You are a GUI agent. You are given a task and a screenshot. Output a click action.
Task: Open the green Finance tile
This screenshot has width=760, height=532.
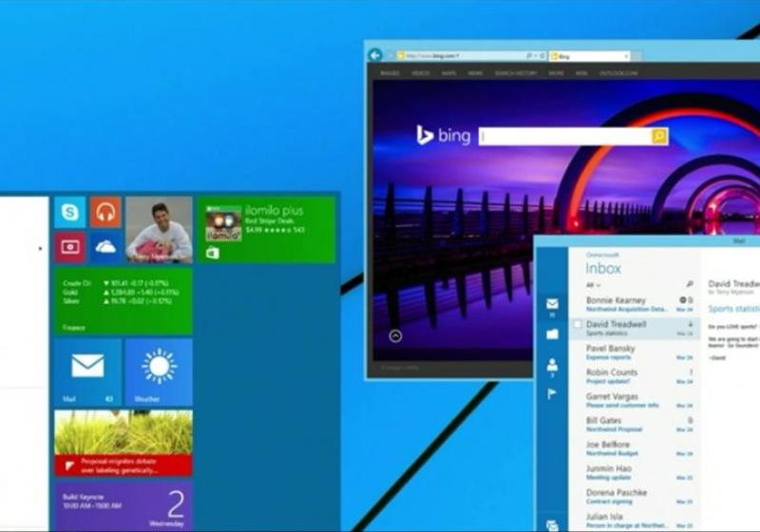123,301
